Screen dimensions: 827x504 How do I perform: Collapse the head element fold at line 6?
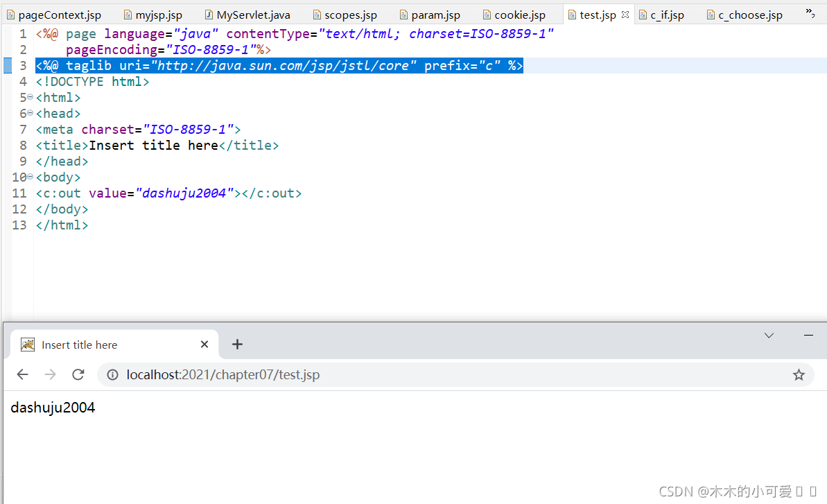tap(30, 113)
